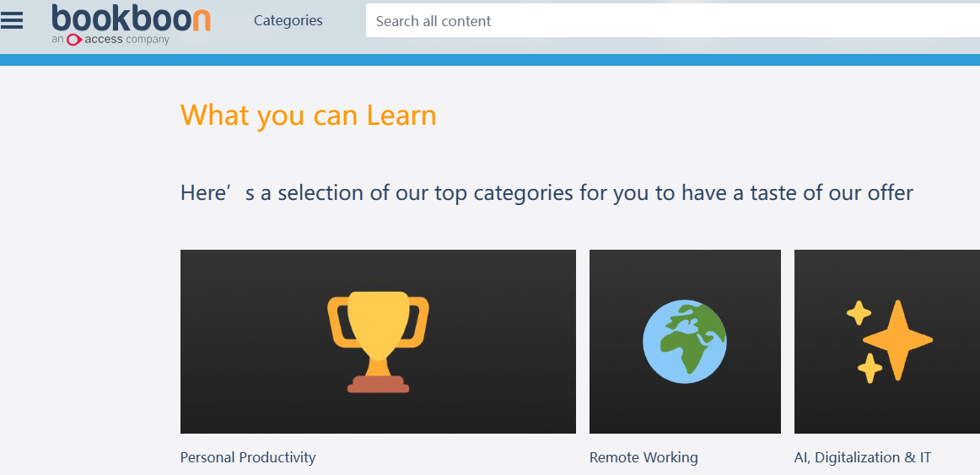The width and height of the screenshot is (980, 475).
Task: Open the AI, Digitalization & IT link
Action: point(863,457)
